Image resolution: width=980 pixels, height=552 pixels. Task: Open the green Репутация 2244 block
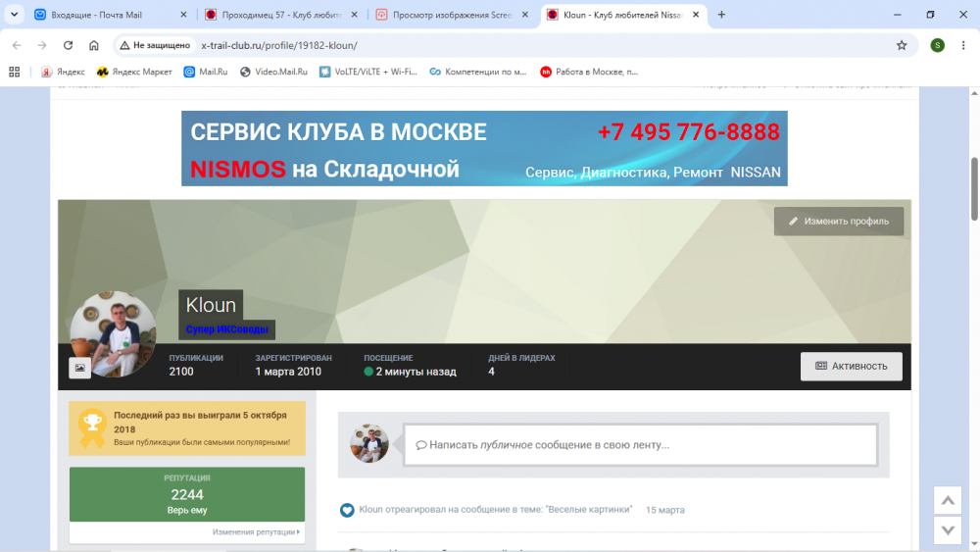(x=187, y=494)
